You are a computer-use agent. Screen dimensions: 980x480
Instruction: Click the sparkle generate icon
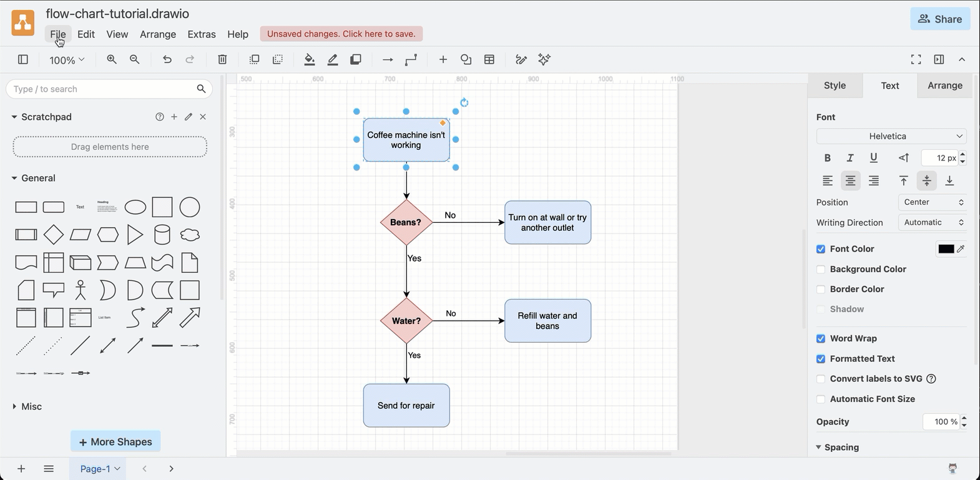(x=544, y=59)
